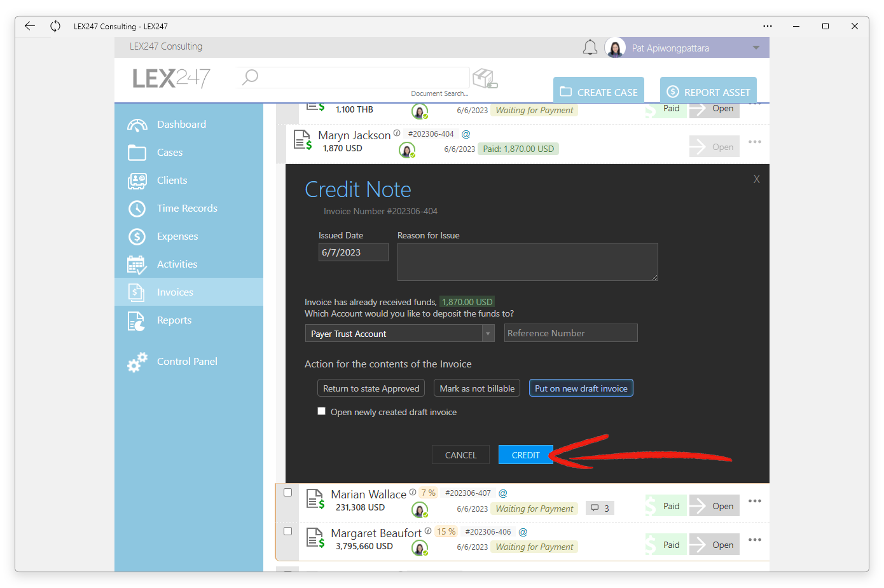This screenshot has height=588, width=884.
Task: Click the search magnifier icon
Action: pyautogui.click(x=250, y=77)
